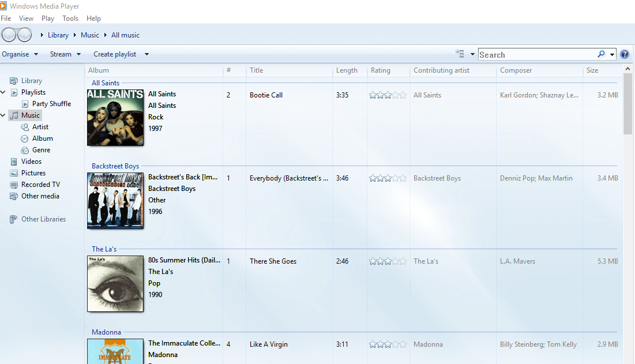This screenshot has height=364, width=635.
Task: Click the Videos icon in the sidebar
Action: click(x=14, y=162)
